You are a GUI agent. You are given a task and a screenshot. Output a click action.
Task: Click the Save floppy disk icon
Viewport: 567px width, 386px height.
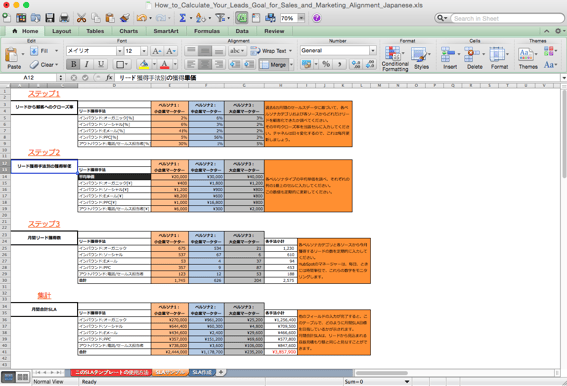pos(50,18)
